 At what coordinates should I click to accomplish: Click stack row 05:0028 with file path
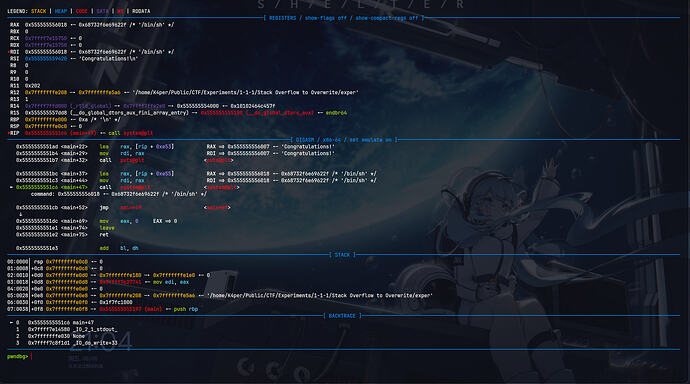coord(220,296)
